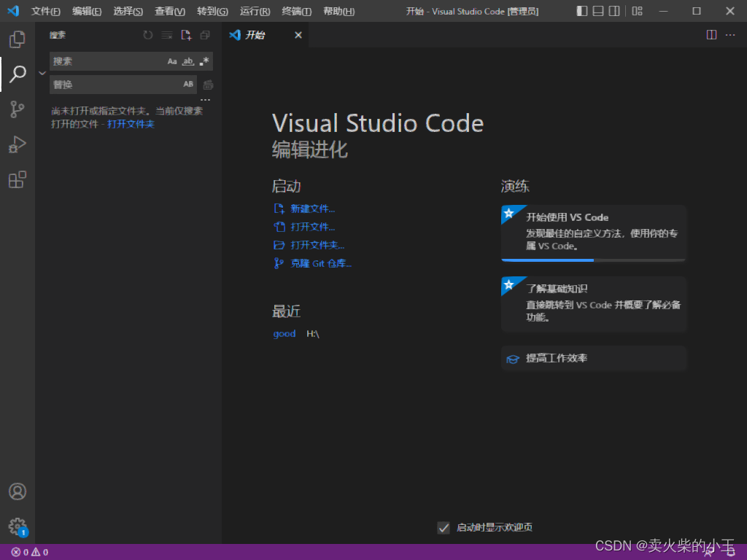Open the 查看(V) menu
This screenshot has width=747, height=560.
point(170,11)
